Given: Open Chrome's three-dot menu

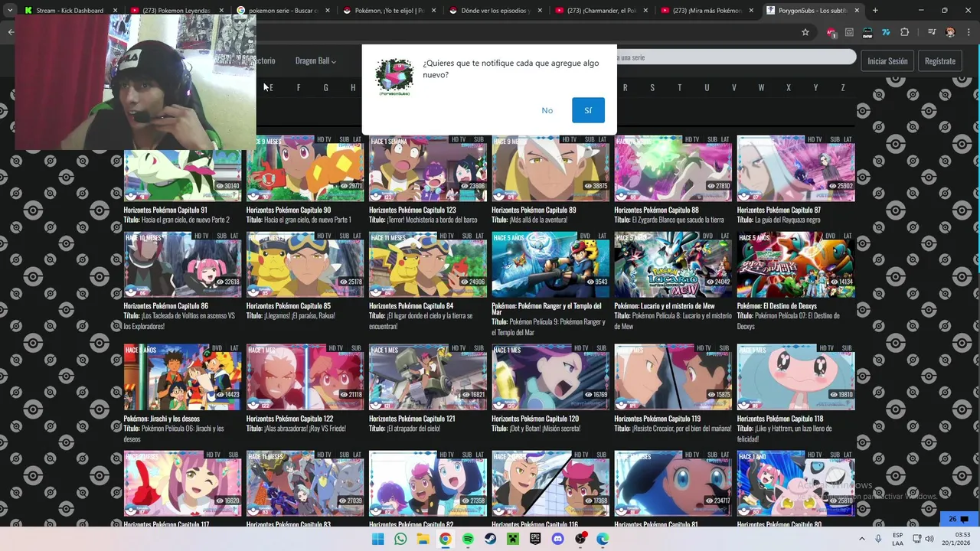Looking at the screenshot, I should pyautogui.click(x=968, y=32).
